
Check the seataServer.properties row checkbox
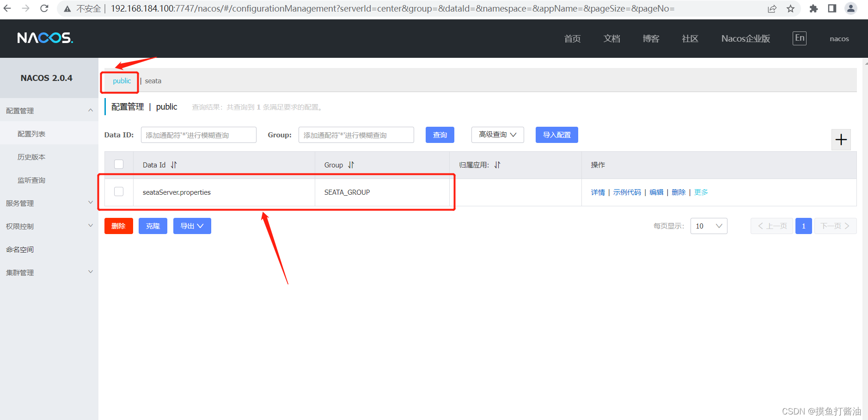pyautogui.click(x=119, y=191)
